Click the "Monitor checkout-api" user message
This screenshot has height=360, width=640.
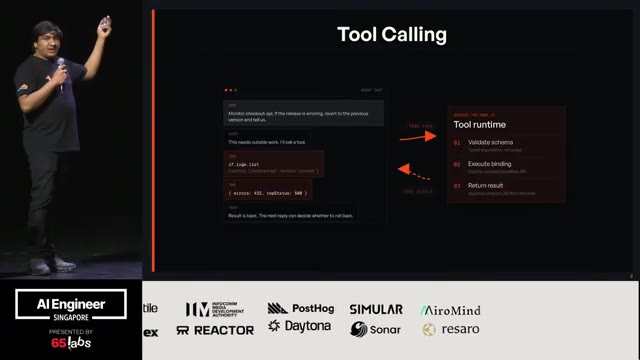coord(304,113)
